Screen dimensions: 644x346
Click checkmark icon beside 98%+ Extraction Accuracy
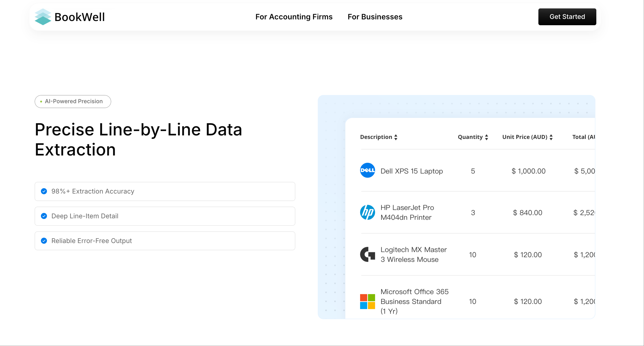pyautogui.click(x=44, y=191)
